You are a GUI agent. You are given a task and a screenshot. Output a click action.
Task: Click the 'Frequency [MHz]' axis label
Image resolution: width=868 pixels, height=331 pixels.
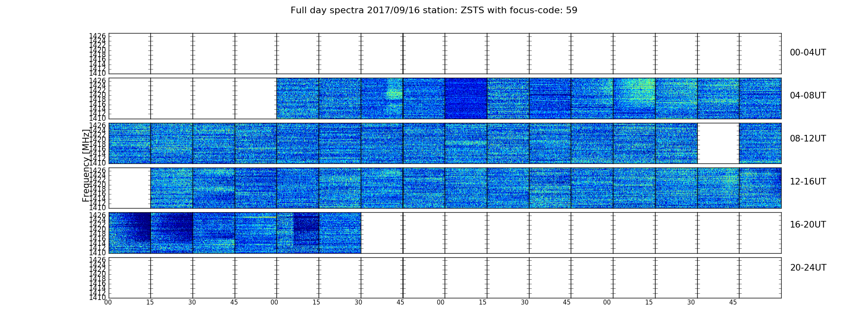click(86, 165)
